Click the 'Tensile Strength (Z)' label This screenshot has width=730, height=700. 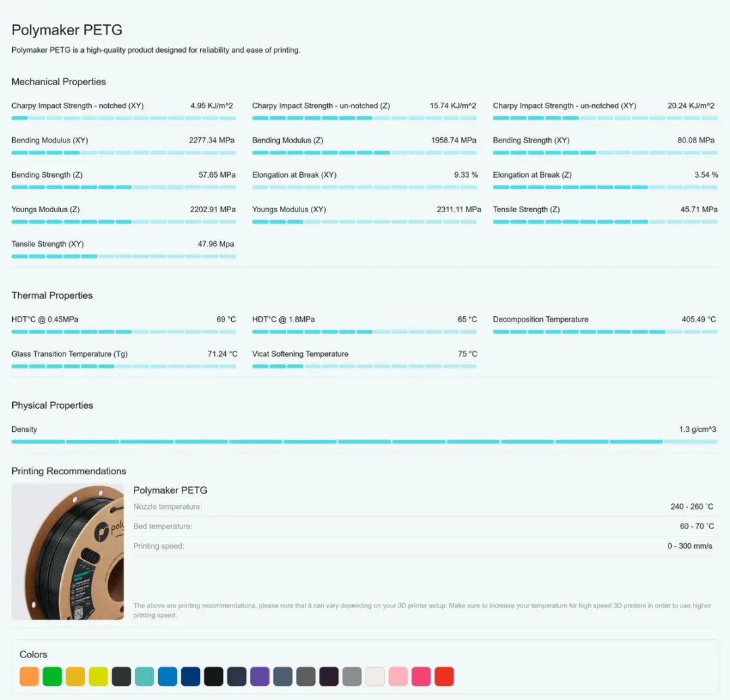tap(527, 209)
